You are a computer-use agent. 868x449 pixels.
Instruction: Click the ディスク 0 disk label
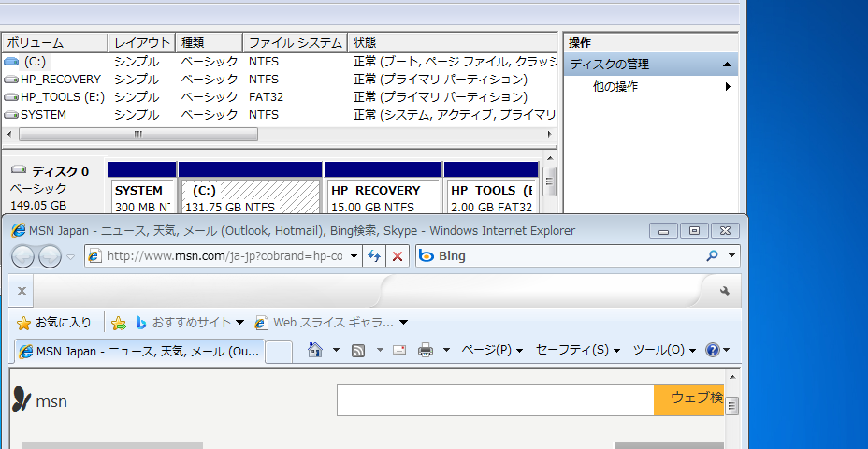click(60, 171)
